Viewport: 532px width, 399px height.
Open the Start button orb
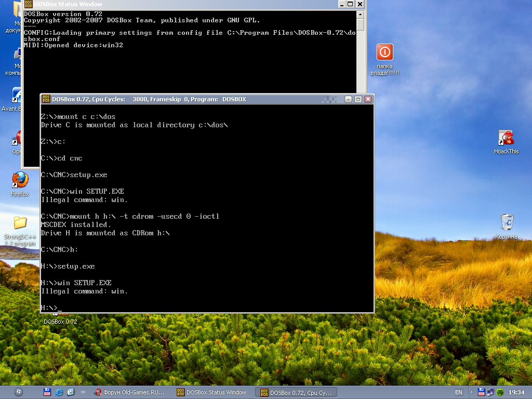(19, 392)
